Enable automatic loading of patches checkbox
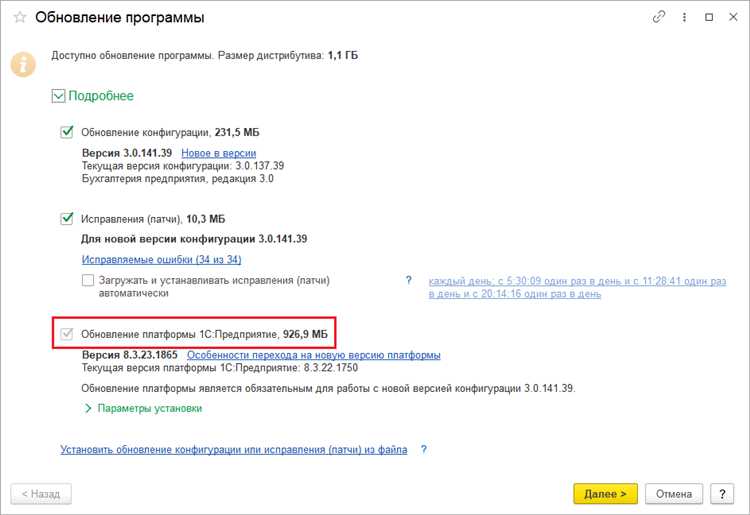The width and height of the screenshot is (750, 515). [88, 280]
